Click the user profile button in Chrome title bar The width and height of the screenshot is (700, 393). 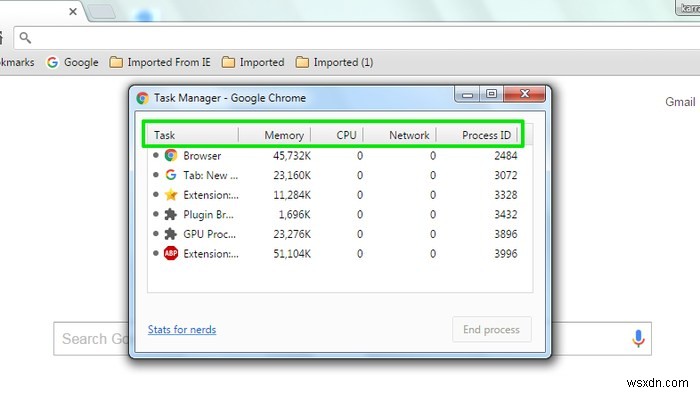(x=688, y=8)
